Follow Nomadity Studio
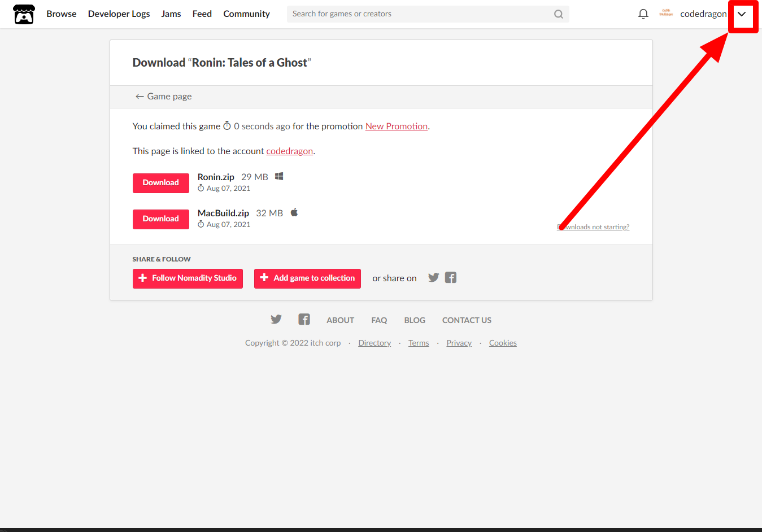Screen dimensions: 762x532 point(188,278)
